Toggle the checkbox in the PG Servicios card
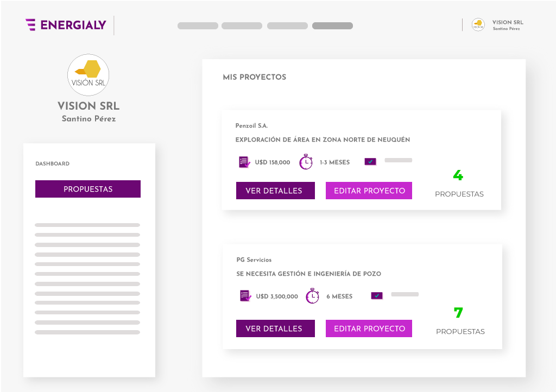This screenshot has width=556, height=392. point(377,296)
